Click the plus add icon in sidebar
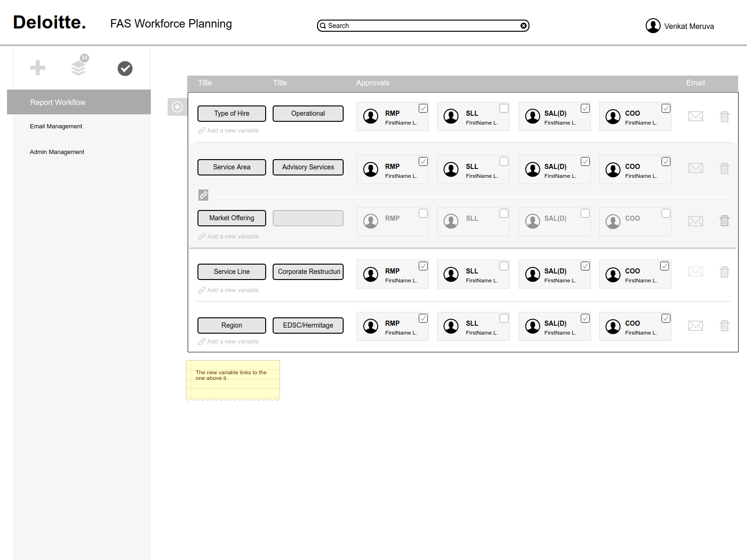Screen dimensions: 747x560 38,68
